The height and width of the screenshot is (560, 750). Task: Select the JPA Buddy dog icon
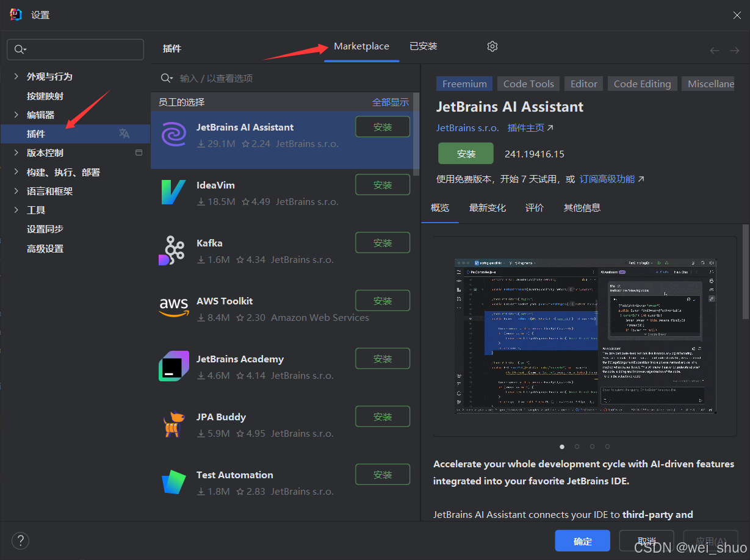tap(173, 424)
